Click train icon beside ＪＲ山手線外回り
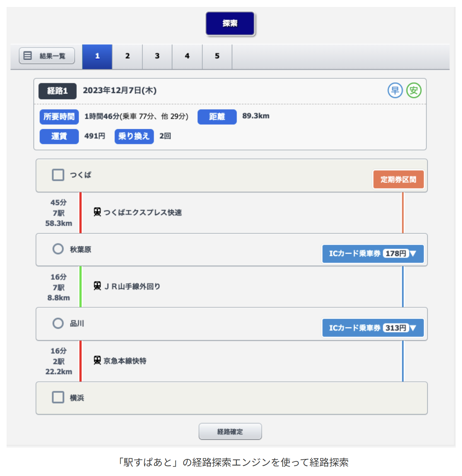 [97, 286]
